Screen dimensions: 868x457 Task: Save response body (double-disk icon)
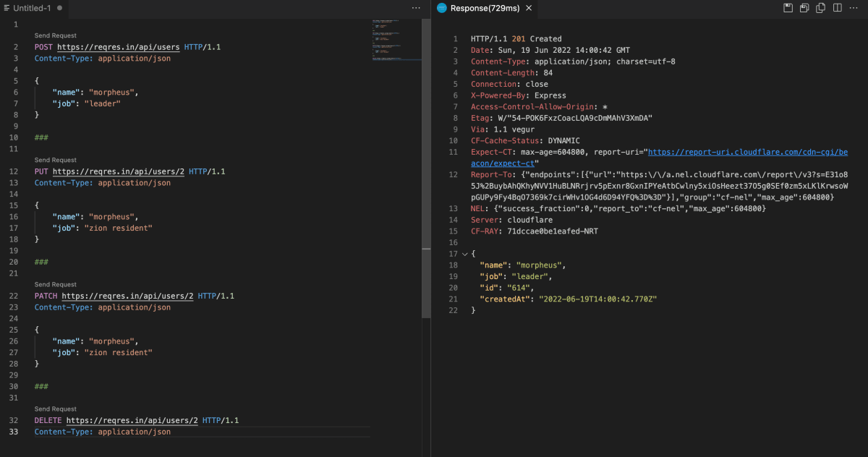pos(805,8)
